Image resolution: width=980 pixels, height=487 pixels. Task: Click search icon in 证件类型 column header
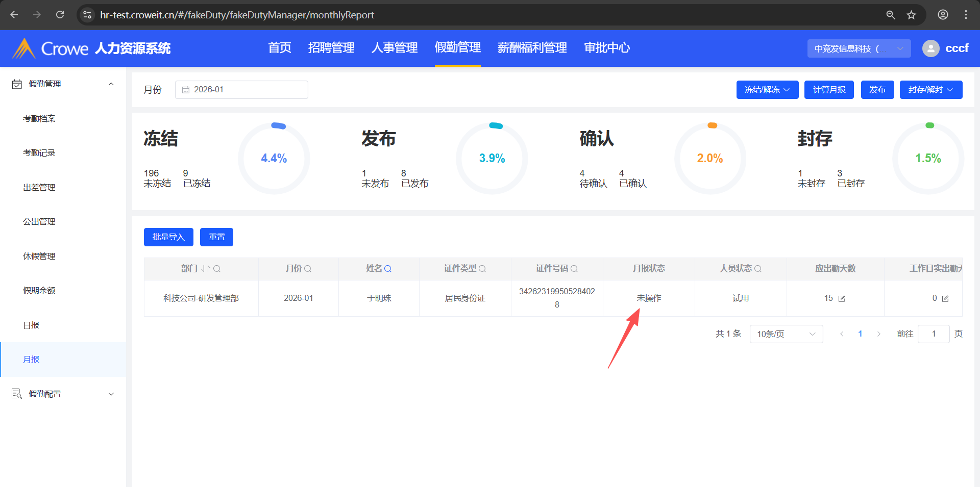(x=482, y=269)
